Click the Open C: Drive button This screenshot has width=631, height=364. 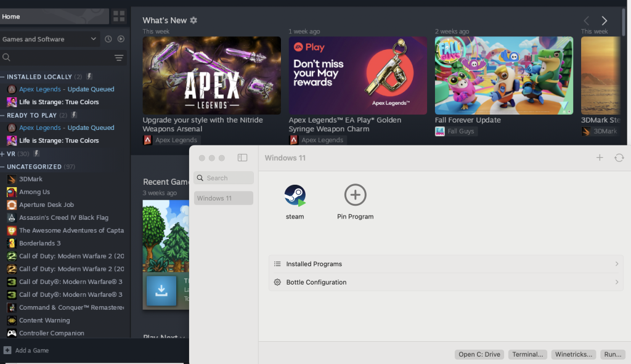[479, 354]
